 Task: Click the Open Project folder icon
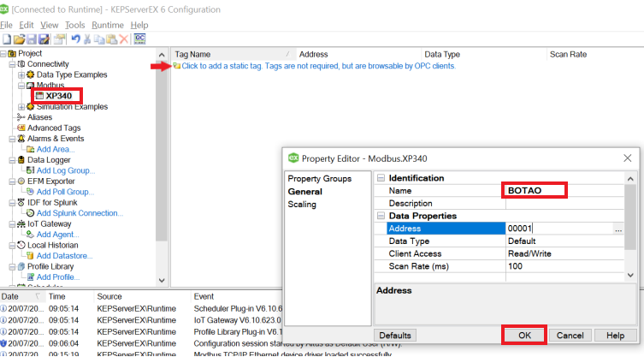click(19, 39)
